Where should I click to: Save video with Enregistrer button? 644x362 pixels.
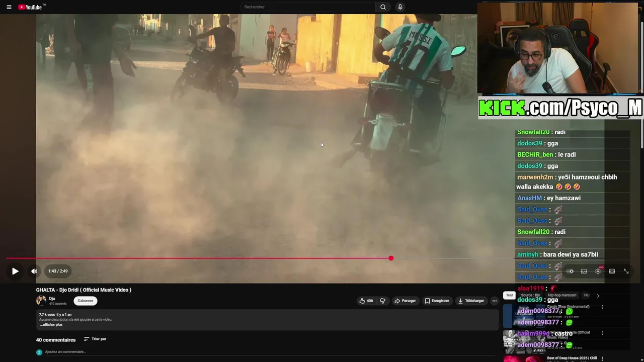437,301
